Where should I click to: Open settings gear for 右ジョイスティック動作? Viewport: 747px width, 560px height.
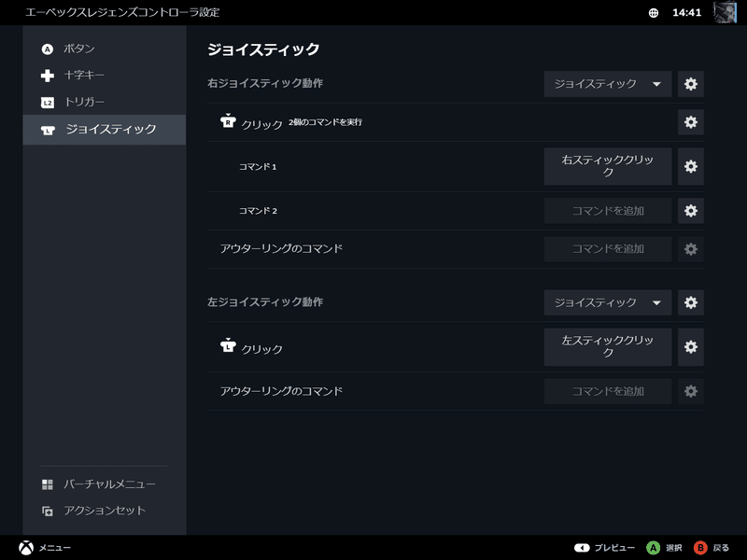[x=690, y=83]
